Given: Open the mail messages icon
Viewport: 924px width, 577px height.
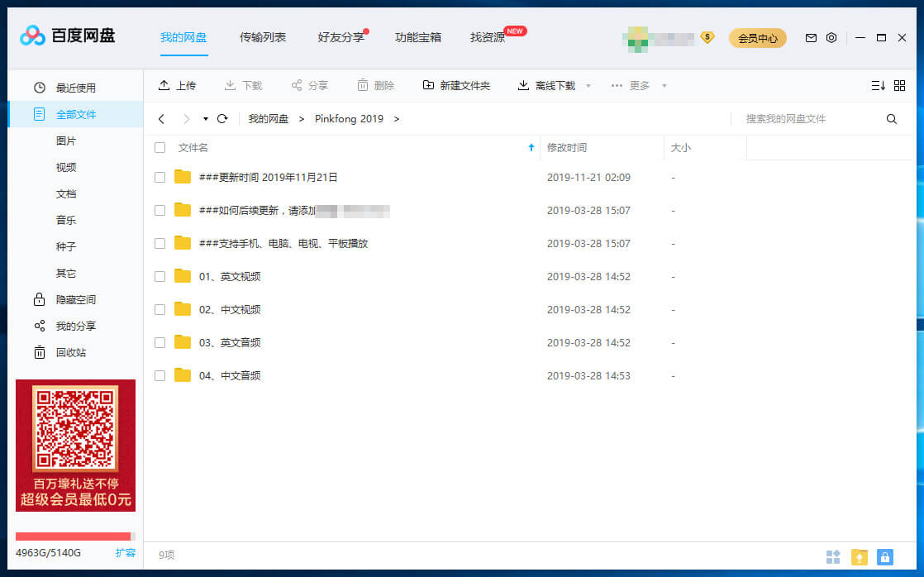Looking at the screenshot, I should (x=811, y=38).
